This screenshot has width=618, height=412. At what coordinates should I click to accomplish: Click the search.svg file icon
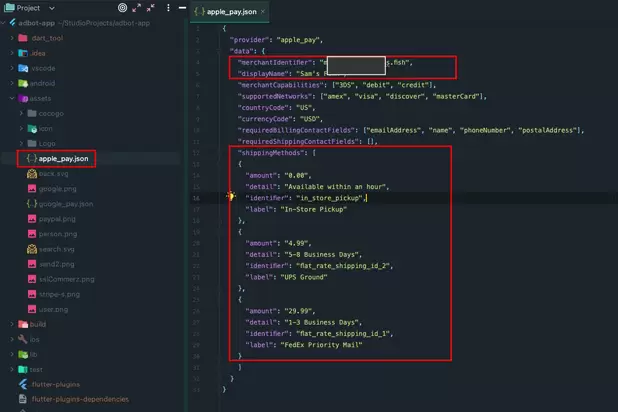pos(32,249)
